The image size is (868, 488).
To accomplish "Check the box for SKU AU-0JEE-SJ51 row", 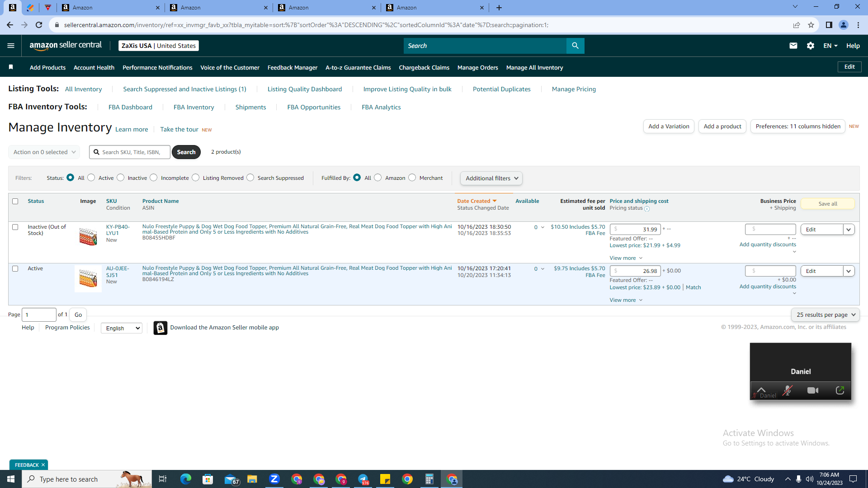I will coord(15,269).
